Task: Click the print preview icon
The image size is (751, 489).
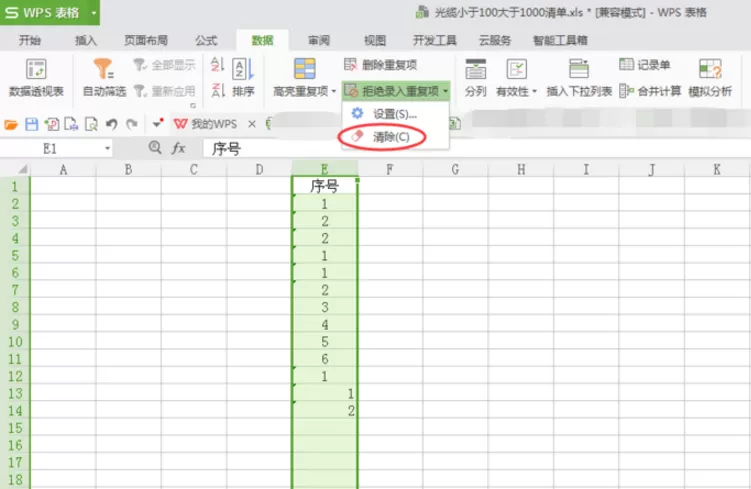Action: click(91, 125)
